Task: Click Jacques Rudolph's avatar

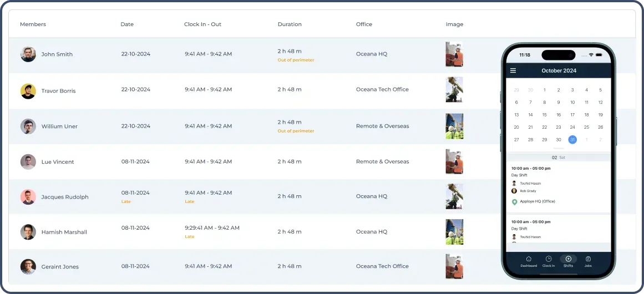Action: pyautogui.click(x=28, y=197)
